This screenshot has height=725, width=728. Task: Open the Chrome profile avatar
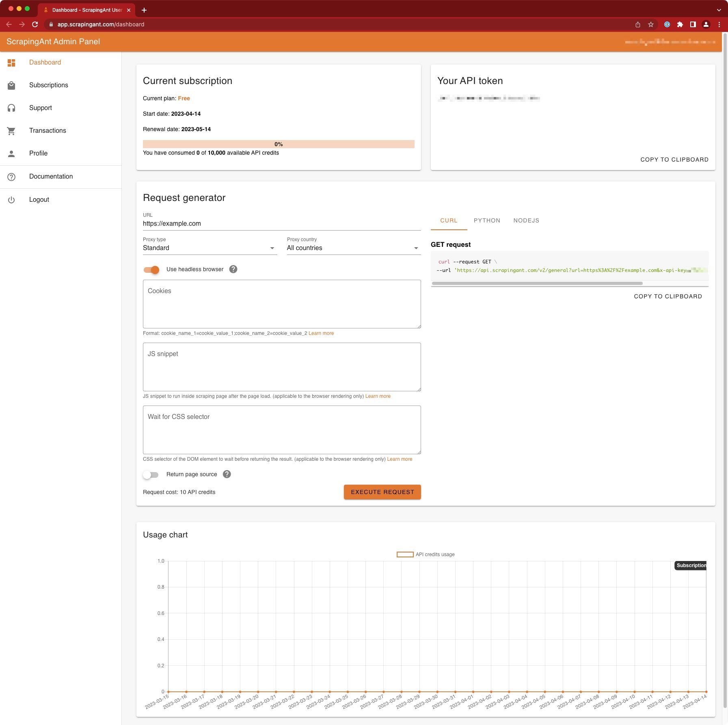(x=706, y=24)
